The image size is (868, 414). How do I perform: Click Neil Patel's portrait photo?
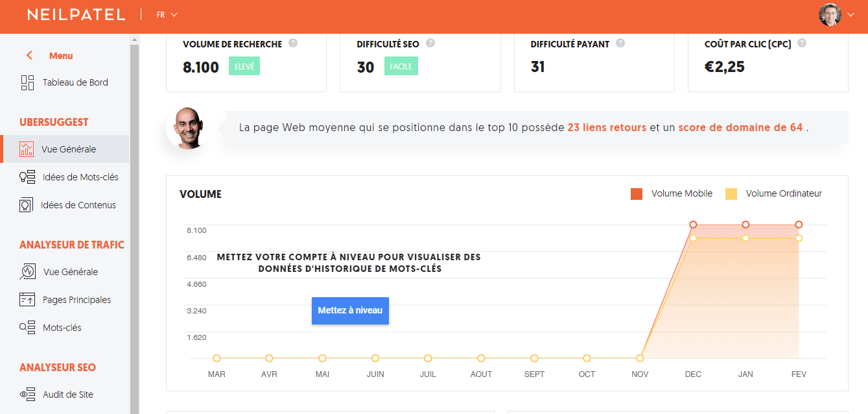tap(187, 128)
